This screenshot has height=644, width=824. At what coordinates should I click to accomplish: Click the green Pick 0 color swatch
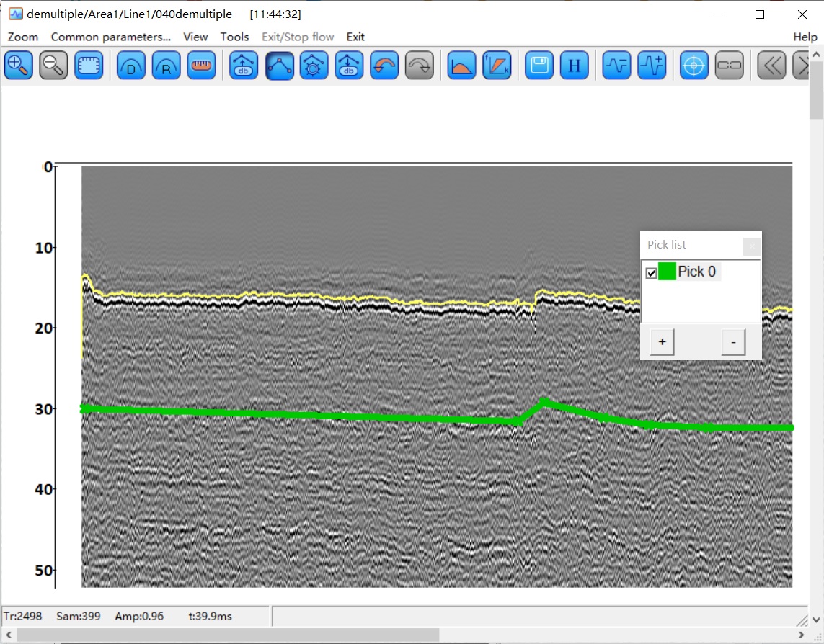[x=667, y=272]
